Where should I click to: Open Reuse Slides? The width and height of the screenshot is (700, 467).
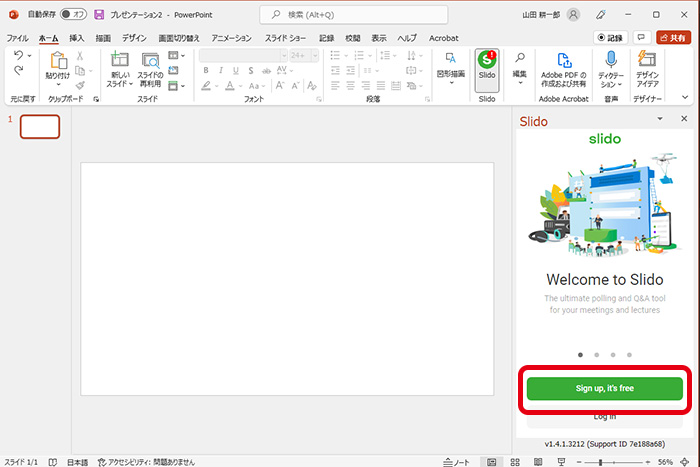[150, 69]
